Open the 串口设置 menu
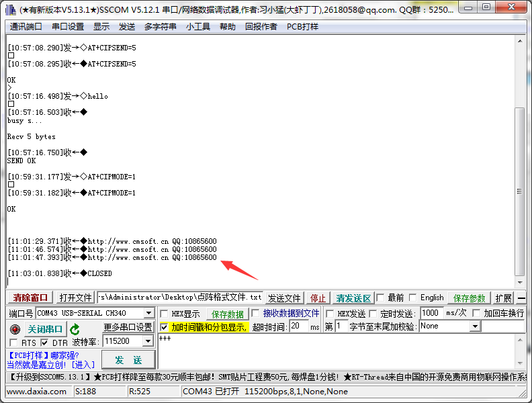The width and height of the screenshot is (532, 403). pyautogui.click(x=68, y=26)
